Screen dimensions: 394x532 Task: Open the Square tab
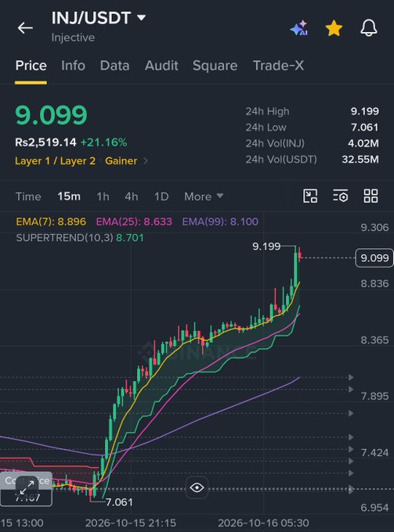(215, 66)
